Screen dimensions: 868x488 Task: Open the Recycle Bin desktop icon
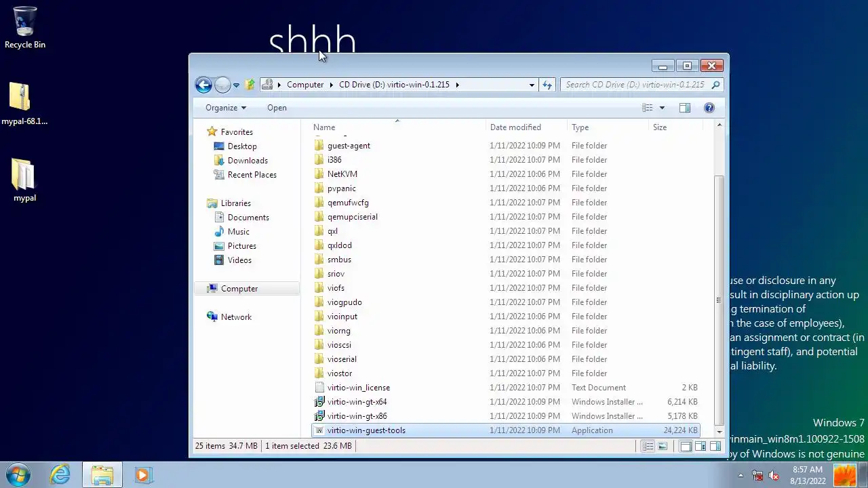(x=24, y=28)
